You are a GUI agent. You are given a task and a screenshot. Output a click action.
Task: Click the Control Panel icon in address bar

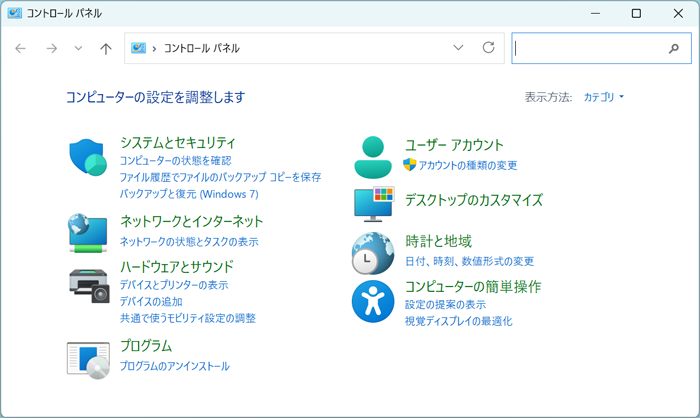coord(138,48)
